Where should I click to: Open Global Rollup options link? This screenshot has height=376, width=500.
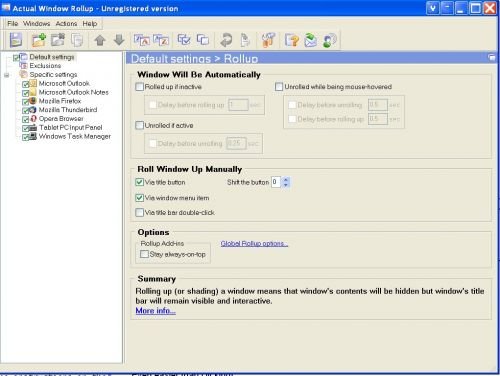pyautogui.click(x=254, y=244)
